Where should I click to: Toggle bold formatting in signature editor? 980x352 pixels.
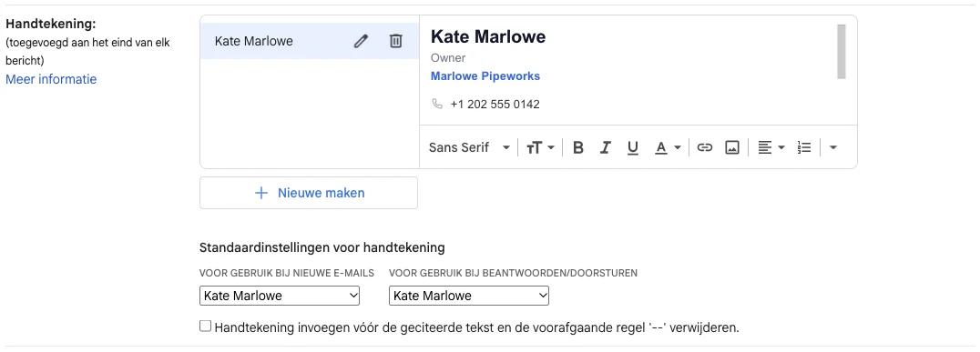[x=578, y=148]
